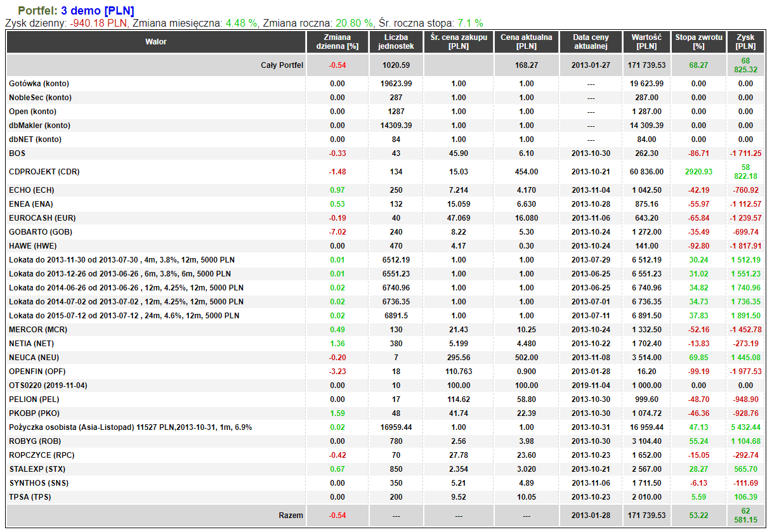Click the GOBARTO daily change -7.02
Viewport: 772px width, 532px height.
click(337, 232)
